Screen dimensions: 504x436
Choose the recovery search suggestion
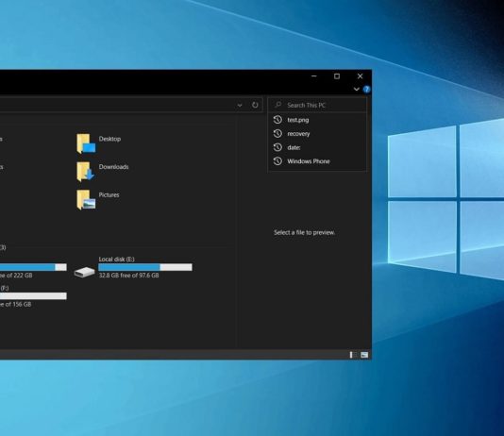(x=317, y=134)
